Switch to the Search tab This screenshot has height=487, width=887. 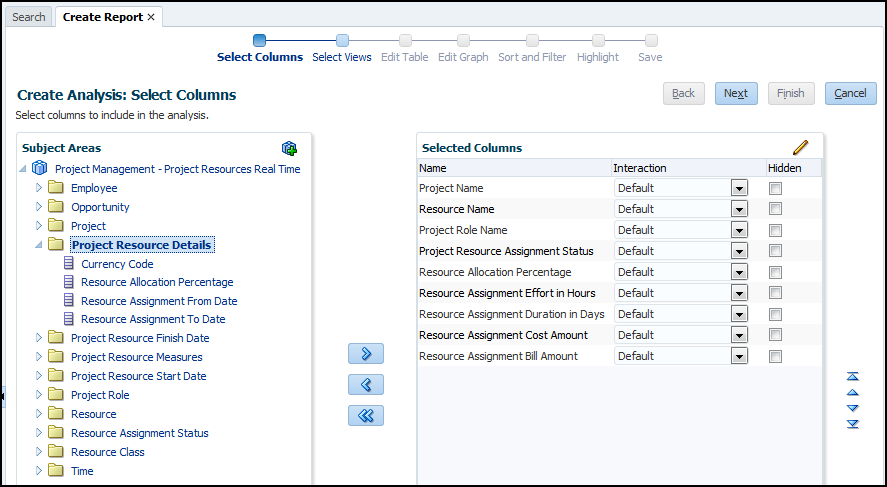point(29,17)
